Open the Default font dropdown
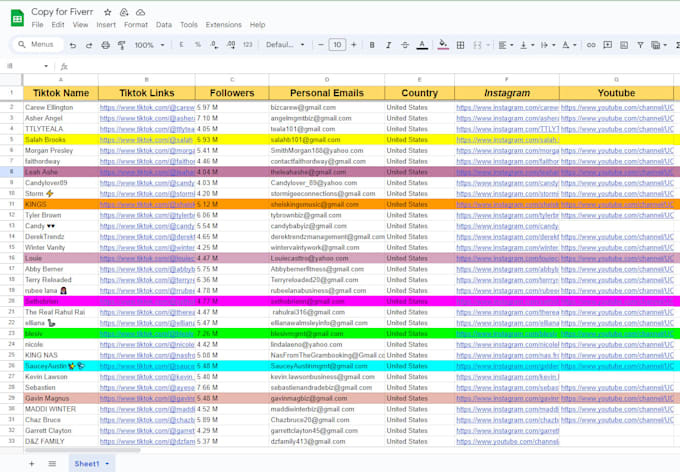This screenshot has width=680, height=472. (x=285, y=45)
